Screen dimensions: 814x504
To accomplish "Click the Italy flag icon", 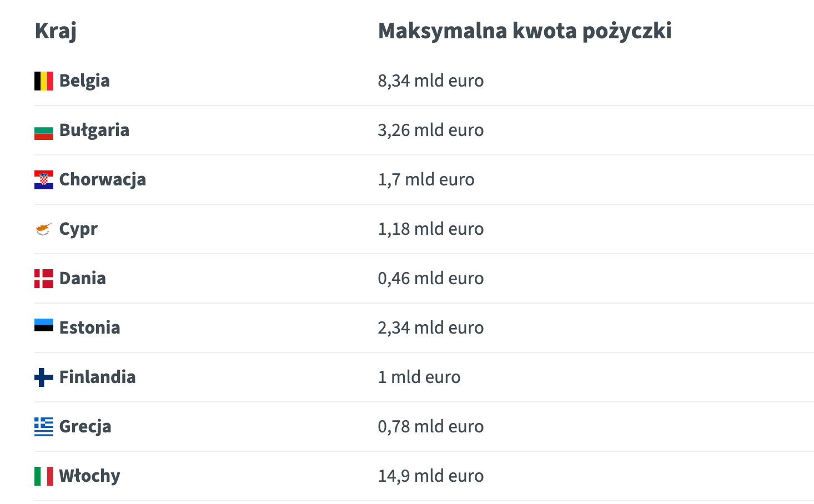I will click(44, 476).
